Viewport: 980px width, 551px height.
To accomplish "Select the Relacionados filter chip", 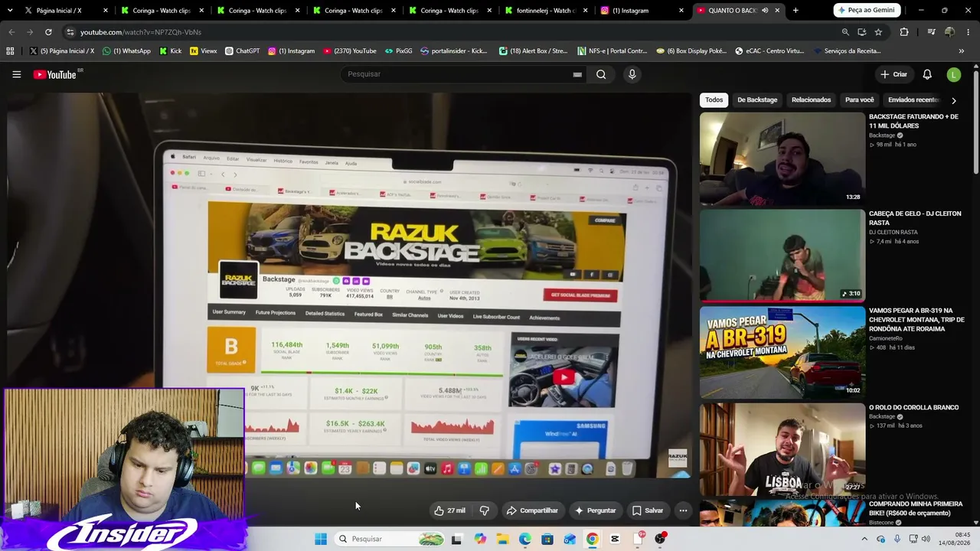I will [x=811, y=100].
